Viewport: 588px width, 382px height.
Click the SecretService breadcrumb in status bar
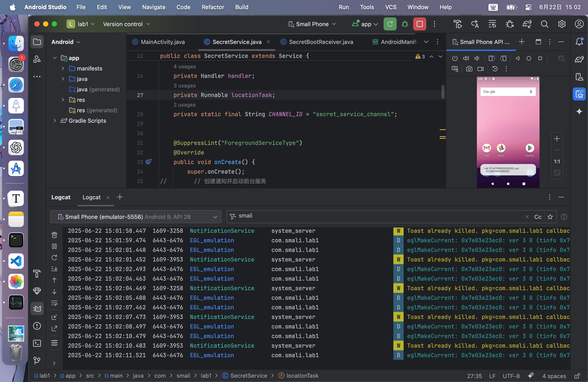pyautogui.click(x=248, y=375)
